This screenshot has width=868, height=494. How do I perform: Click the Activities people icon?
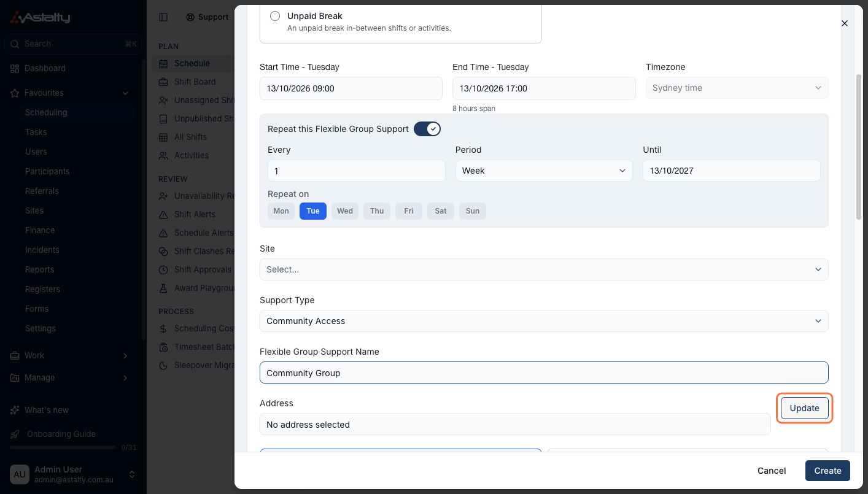click(163, 155)
